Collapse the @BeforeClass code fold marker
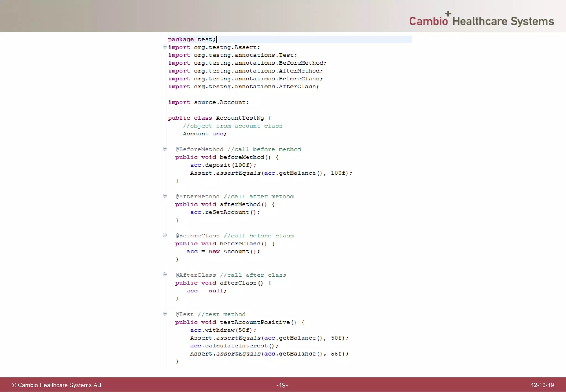Image resolution: width=566 pixels, height=392 pixels. 164,235
